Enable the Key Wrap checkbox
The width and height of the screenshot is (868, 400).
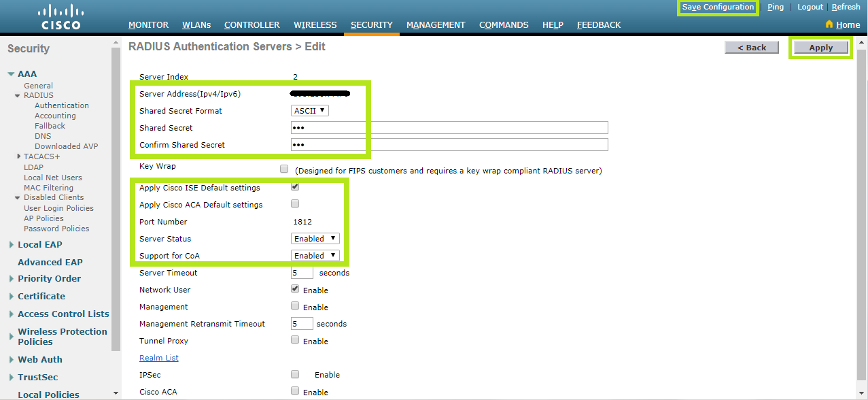[x=284, y=169]
